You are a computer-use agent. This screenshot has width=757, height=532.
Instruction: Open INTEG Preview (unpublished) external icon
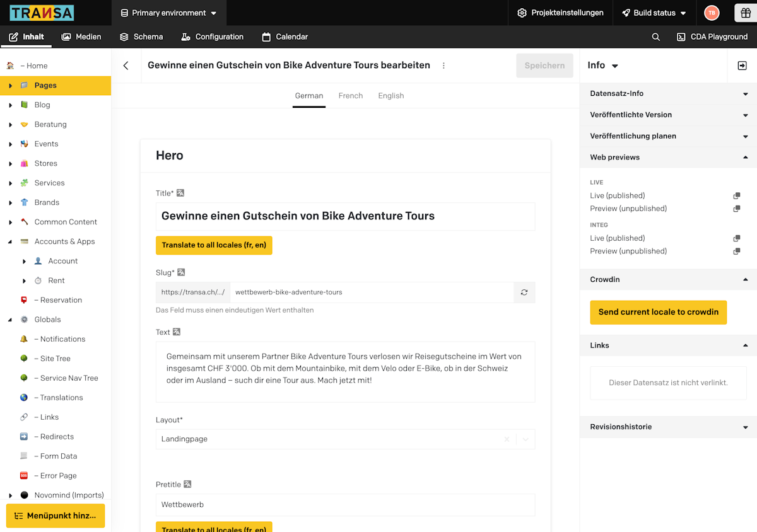click(736, 251)
